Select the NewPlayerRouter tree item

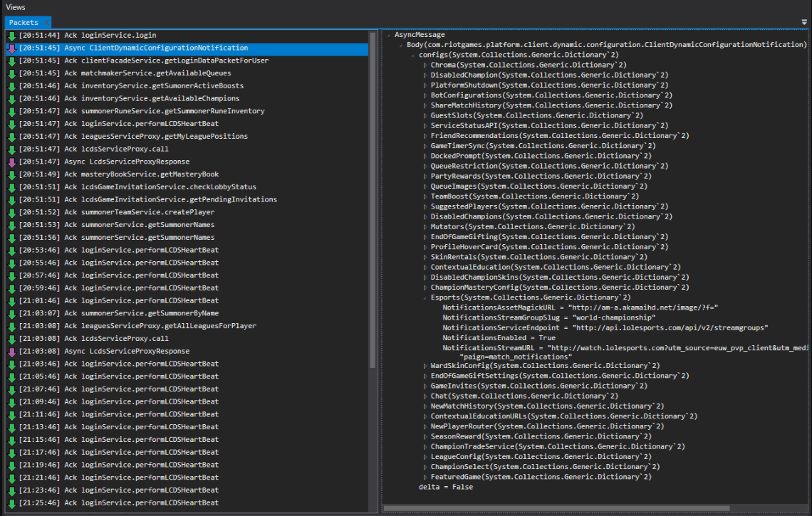[547, 426]
